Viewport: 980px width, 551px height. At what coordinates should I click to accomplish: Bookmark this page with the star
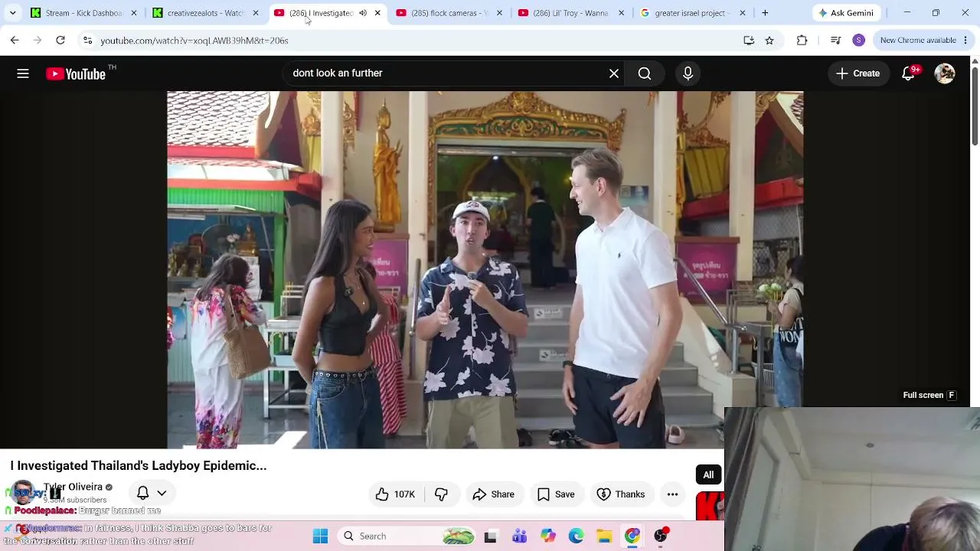point(769,41)
